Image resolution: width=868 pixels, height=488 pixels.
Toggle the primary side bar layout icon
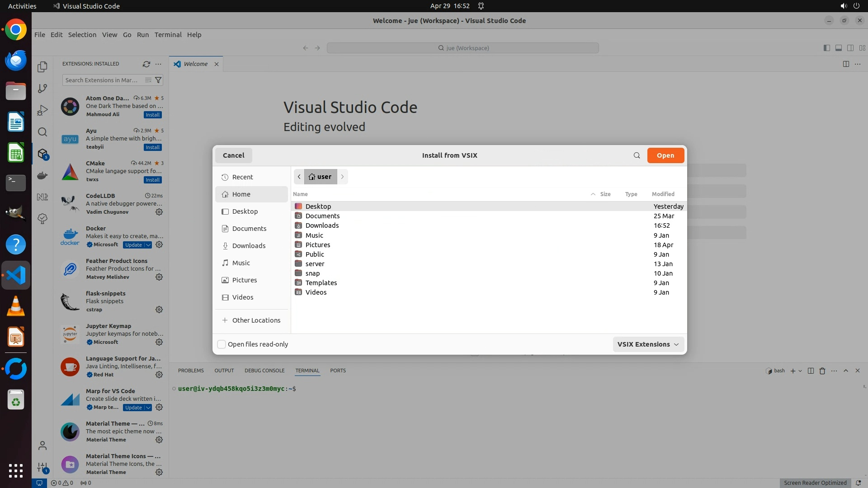(826, 48)
